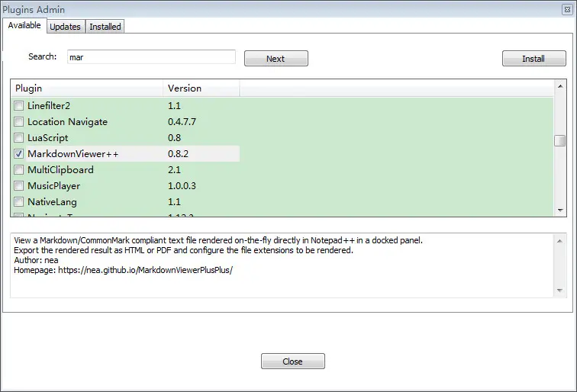Click the Search input field

(x=151, y=57)
